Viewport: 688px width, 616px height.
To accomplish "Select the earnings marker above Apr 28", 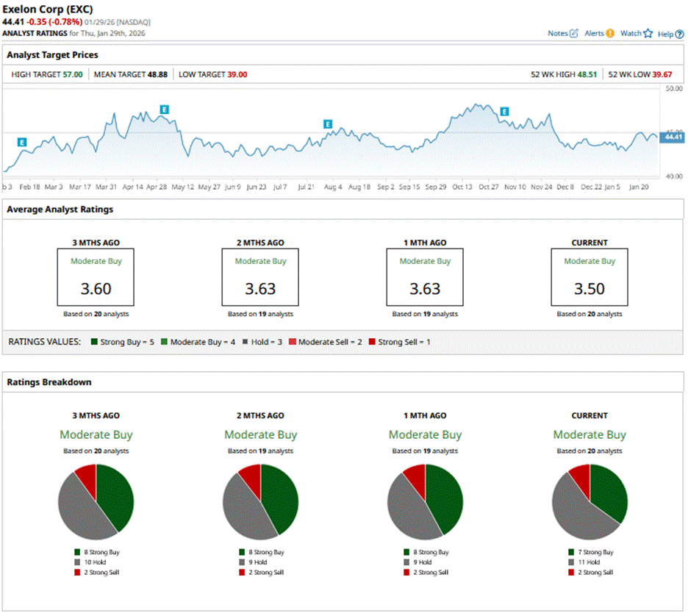I will click(165, 110).
